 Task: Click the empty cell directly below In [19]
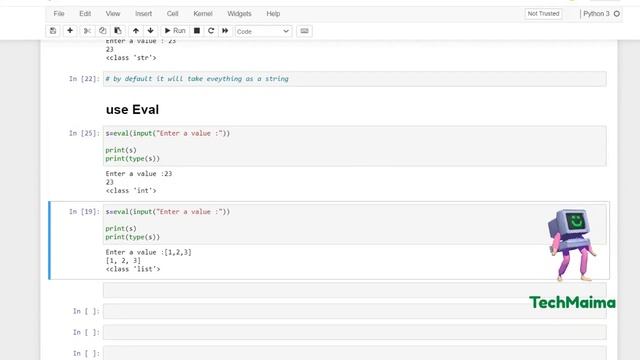click(354, 290)
